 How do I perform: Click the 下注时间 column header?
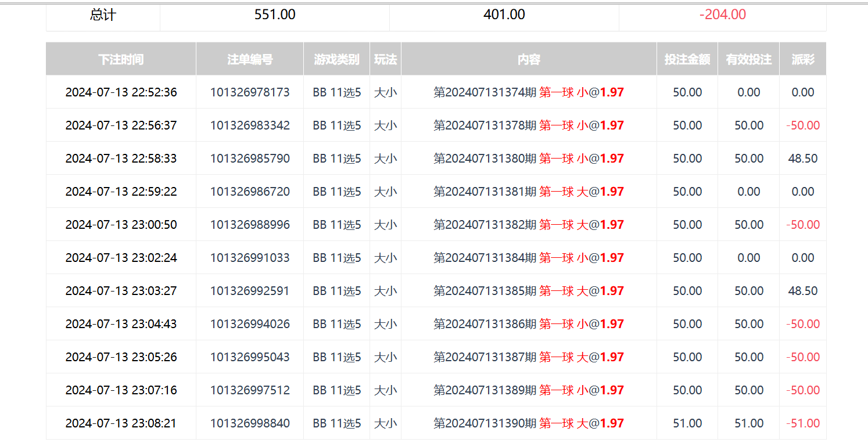tap(121, 59)
